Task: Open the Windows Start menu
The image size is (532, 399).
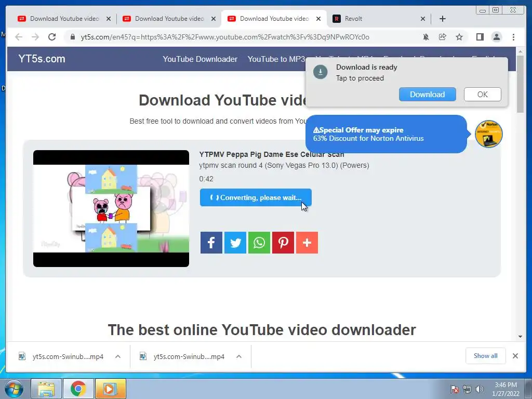Action: pyautogui.click(x=14, y=389)
